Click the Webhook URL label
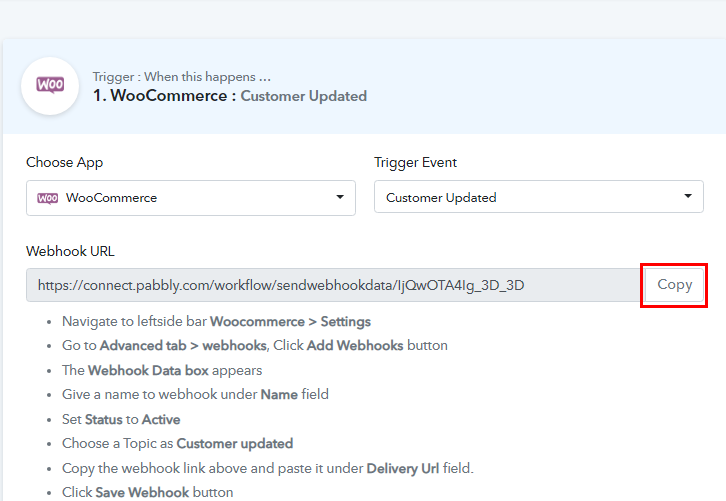Viewport: 726px width, 501px height. coord(70,251)
